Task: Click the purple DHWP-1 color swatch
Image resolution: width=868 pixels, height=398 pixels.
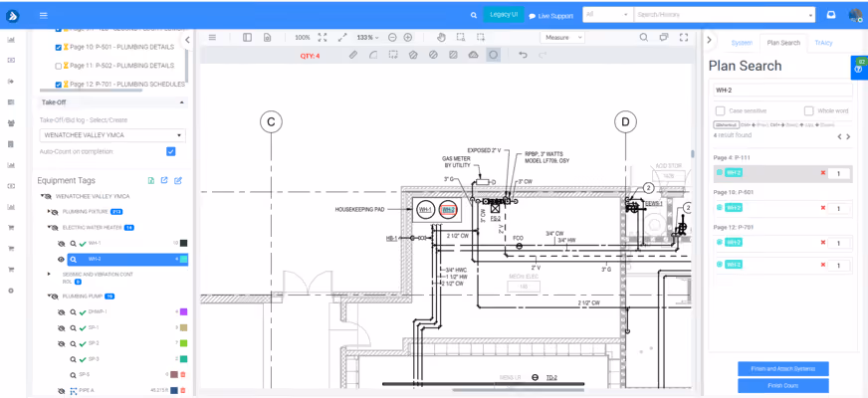Action: tap(184, 312)
